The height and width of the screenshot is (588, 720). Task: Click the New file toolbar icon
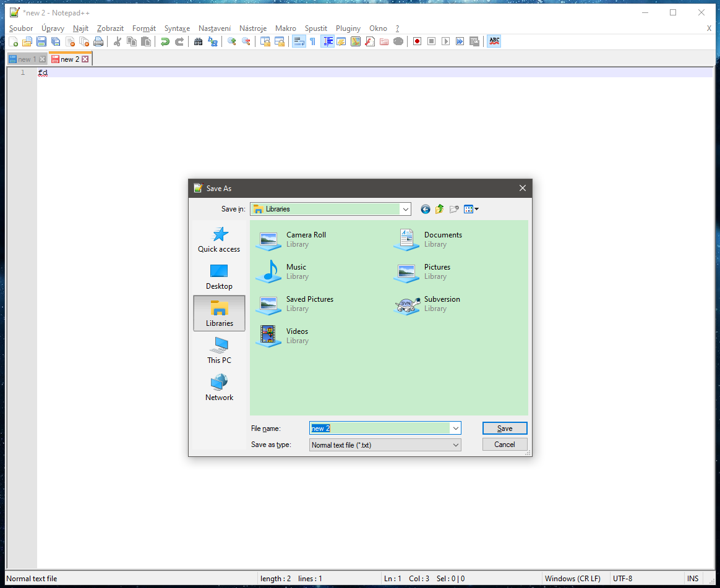tap(14, 41)
